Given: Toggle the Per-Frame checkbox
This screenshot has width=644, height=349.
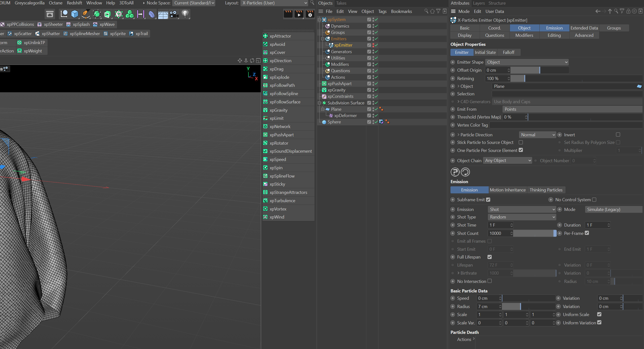Looking at the screenshot, I should pos(587,233).
